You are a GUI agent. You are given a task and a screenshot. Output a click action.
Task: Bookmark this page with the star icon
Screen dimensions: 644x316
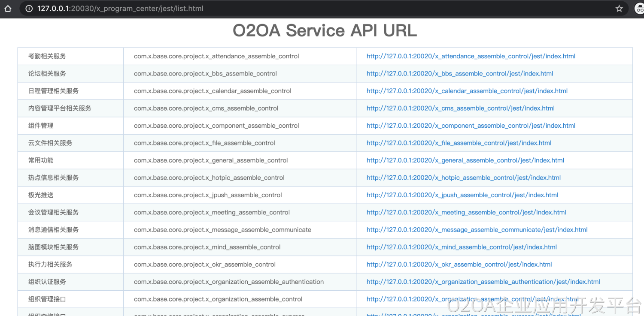click(x=619, y=9)
